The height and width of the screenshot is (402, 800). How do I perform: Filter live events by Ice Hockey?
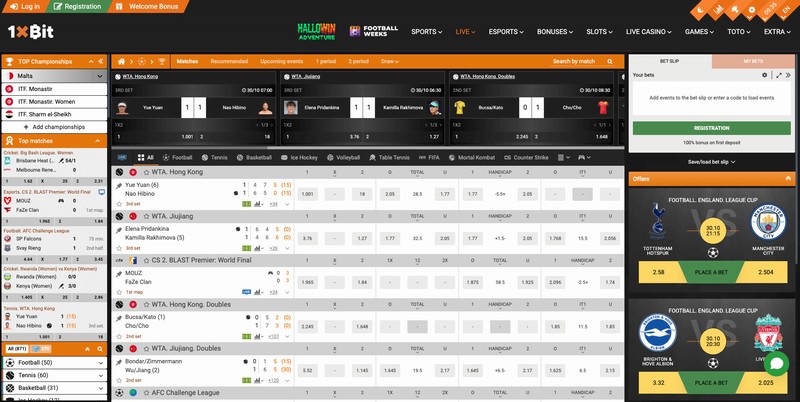[x=299, y=158]
